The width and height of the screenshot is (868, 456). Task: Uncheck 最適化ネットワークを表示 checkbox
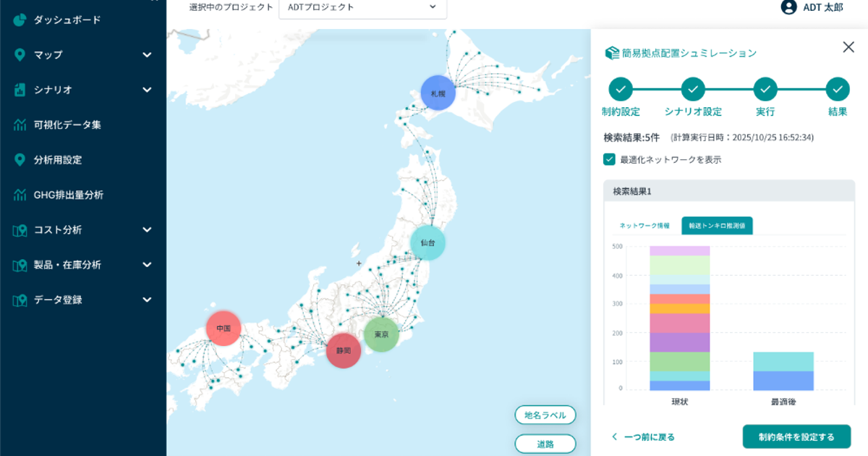point(610,159)
